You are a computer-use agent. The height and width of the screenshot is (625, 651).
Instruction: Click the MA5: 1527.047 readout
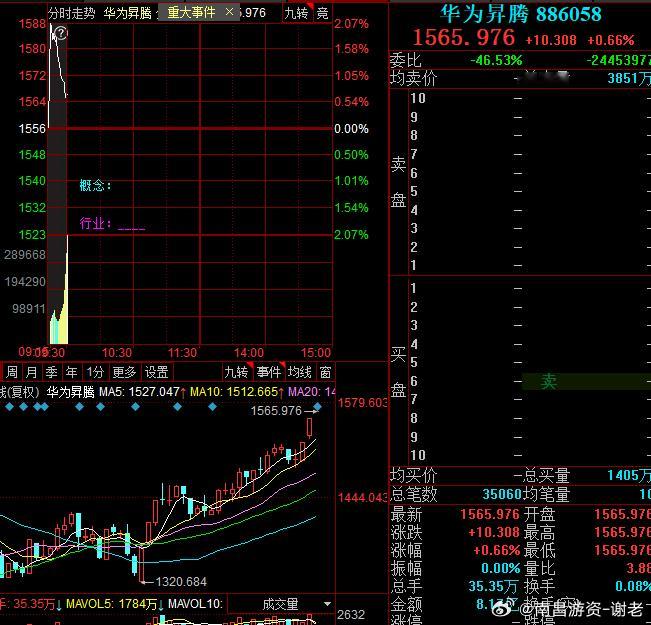(142, 392)
